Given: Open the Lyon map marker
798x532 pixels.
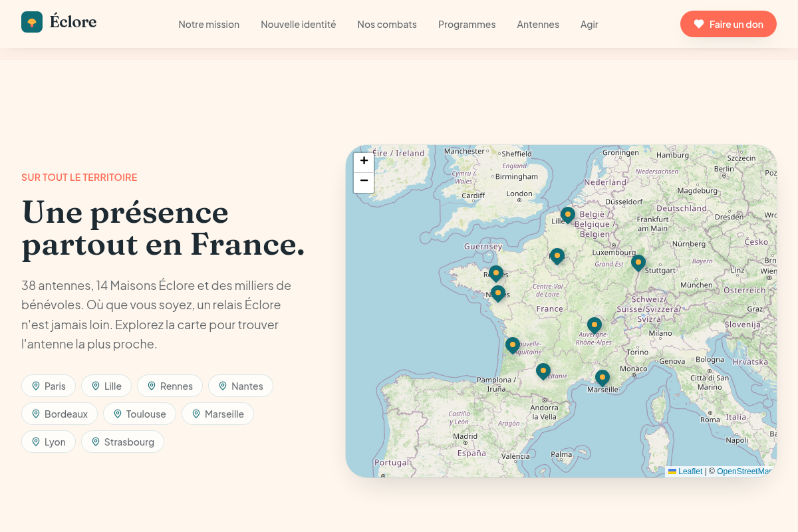Looking at the screenshot, I should [595, 326].
